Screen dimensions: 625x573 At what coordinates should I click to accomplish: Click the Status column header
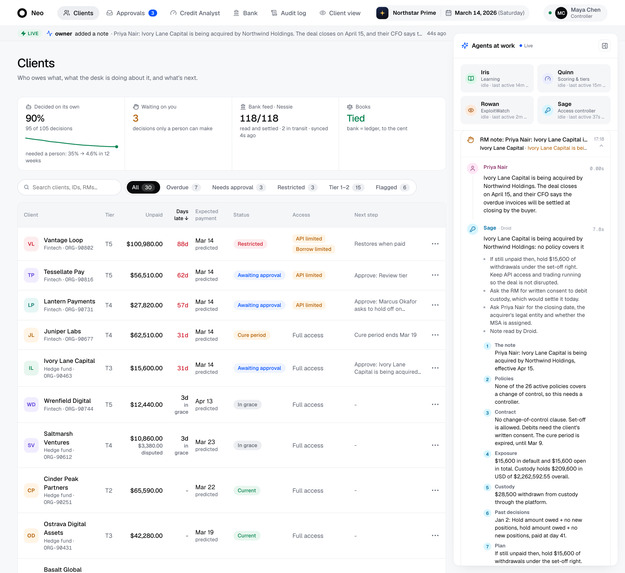pos(241,215)
